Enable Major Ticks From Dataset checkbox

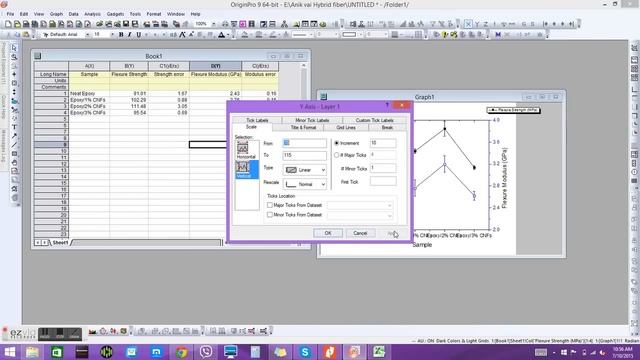tap(270, 205)
